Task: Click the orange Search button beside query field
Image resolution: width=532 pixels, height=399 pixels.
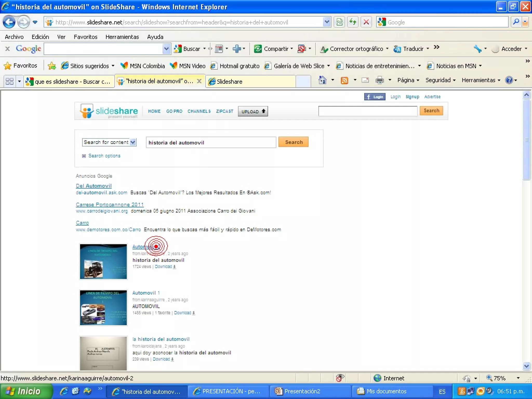Action: (x=293, y=142)
